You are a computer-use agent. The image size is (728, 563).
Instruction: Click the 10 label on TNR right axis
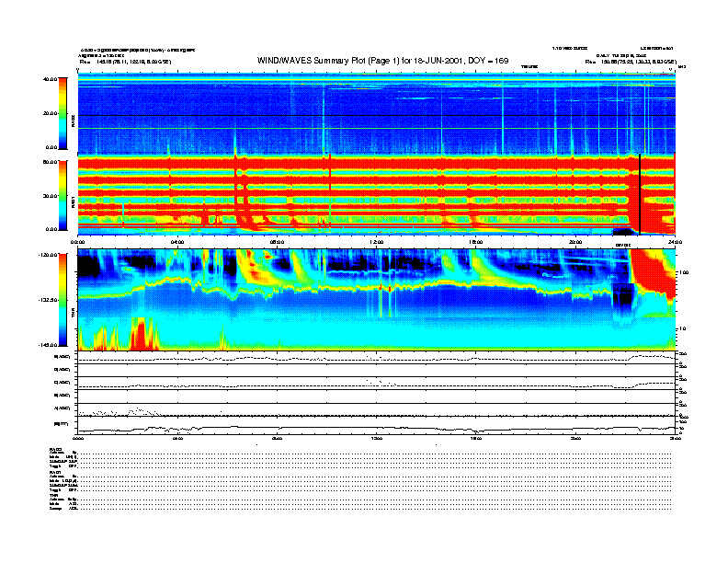[x=684, y=328]
